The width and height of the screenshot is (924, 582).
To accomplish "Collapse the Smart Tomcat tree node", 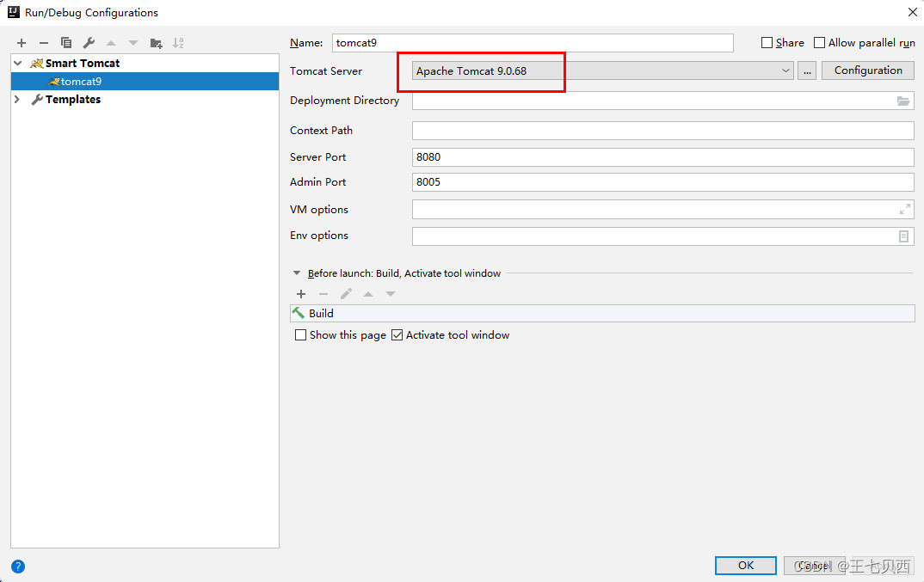I will pos(18,63).
